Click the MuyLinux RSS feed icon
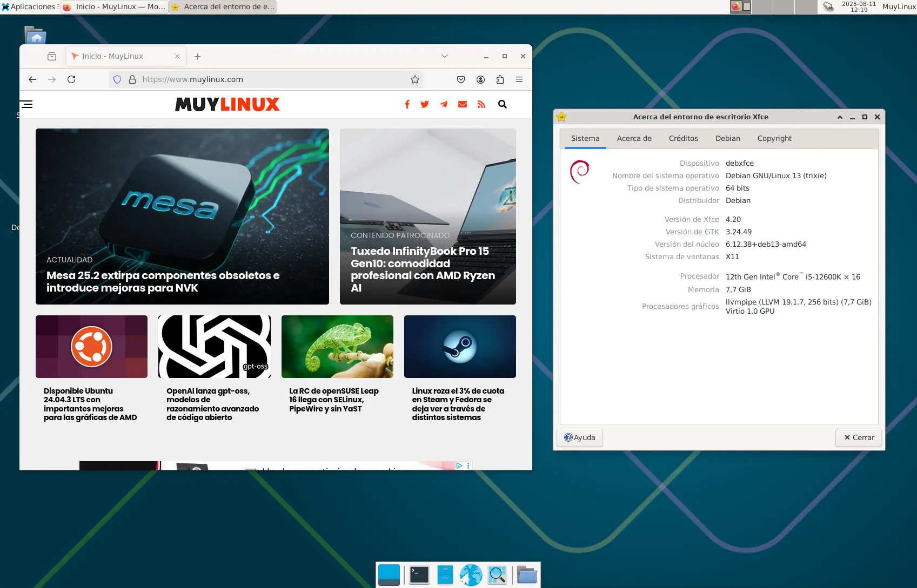 tap(481, 104)
